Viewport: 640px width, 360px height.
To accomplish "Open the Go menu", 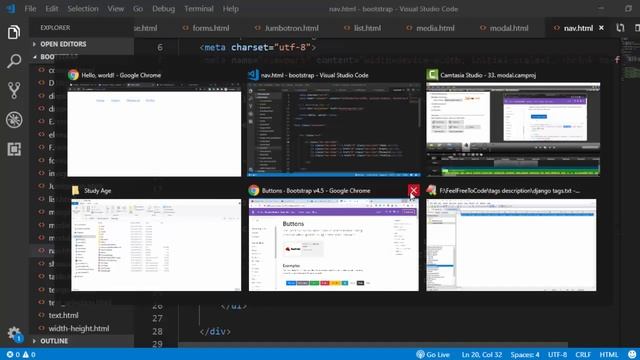I will [138, 9].
